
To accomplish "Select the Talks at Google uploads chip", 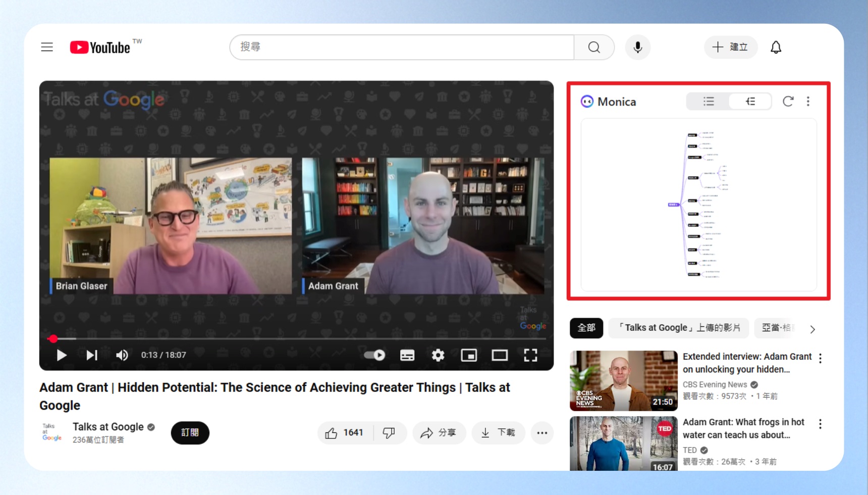I will (x=679, y=328).
